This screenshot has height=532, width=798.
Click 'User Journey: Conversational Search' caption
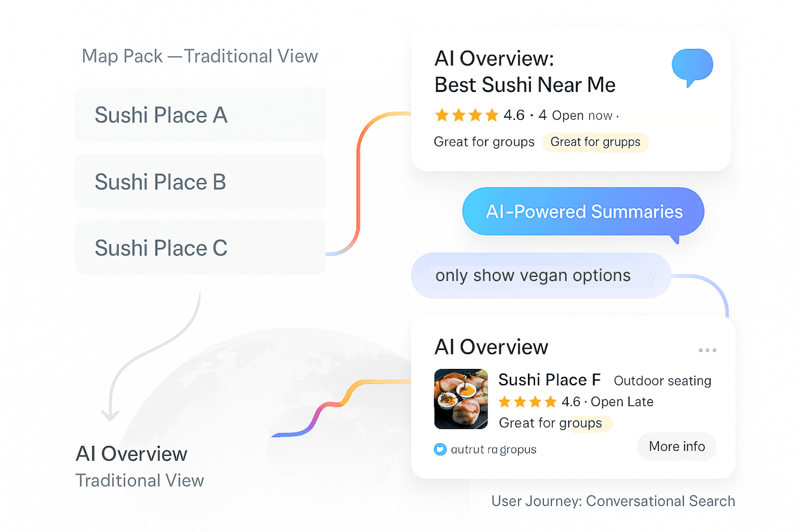coord(613,501)
